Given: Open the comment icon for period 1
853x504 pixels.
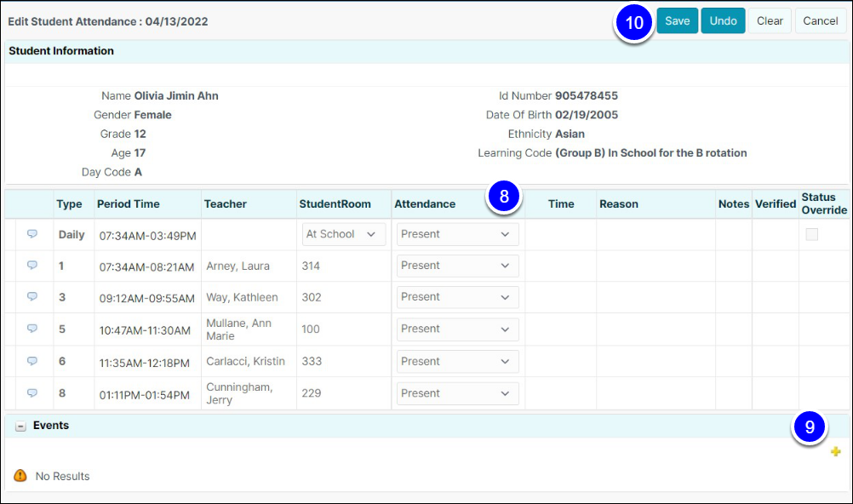Looking at the screenshot, I should point(32,266).
